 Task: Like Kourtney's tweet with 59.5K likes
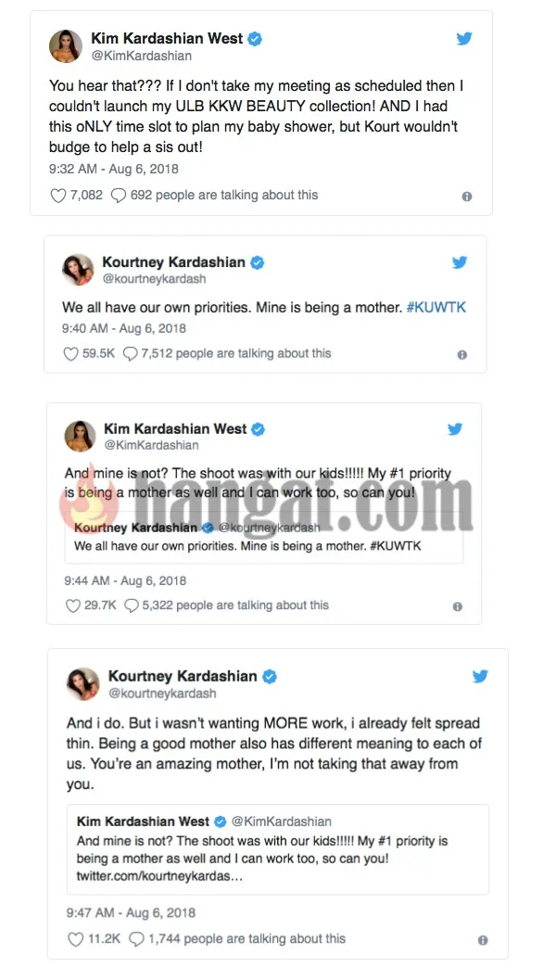pyautogui.click(x=71, y=354)
